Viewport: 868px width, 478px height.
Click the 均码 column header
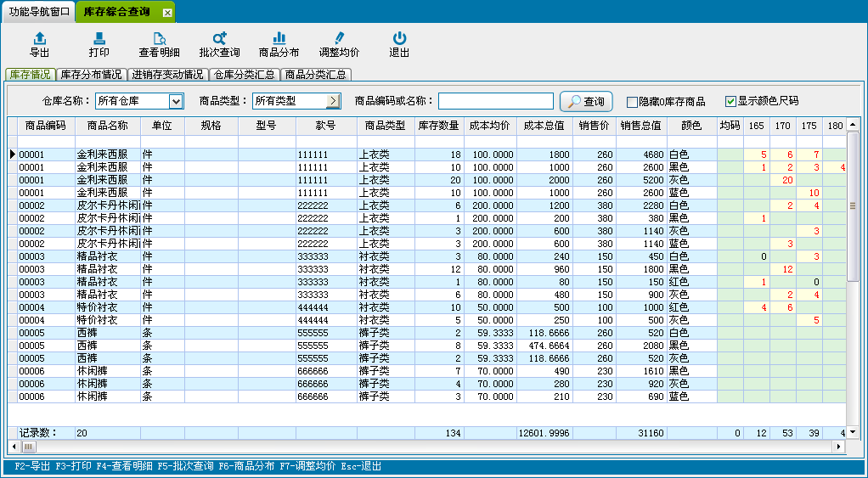click(x=730, y=126)
